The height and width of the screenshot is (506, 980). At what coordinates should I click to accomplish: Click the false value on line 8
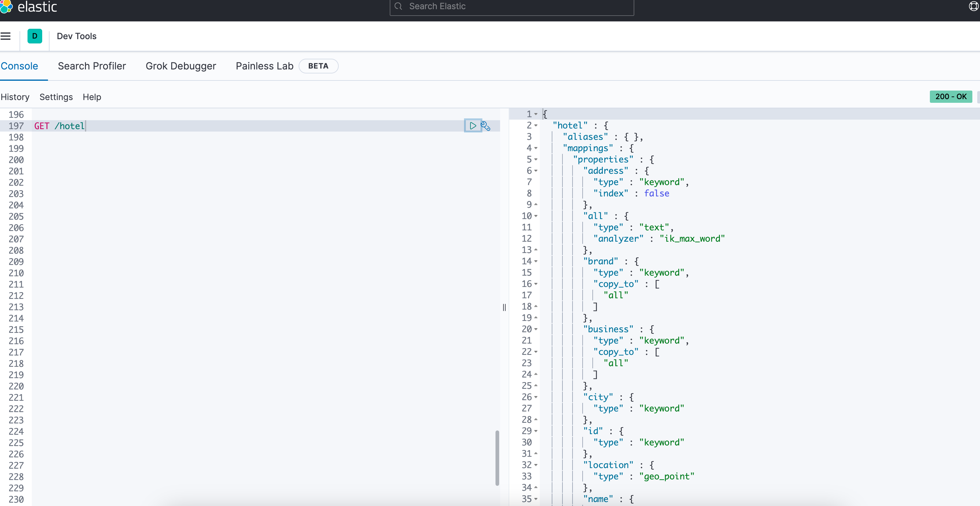click(657, 193)
